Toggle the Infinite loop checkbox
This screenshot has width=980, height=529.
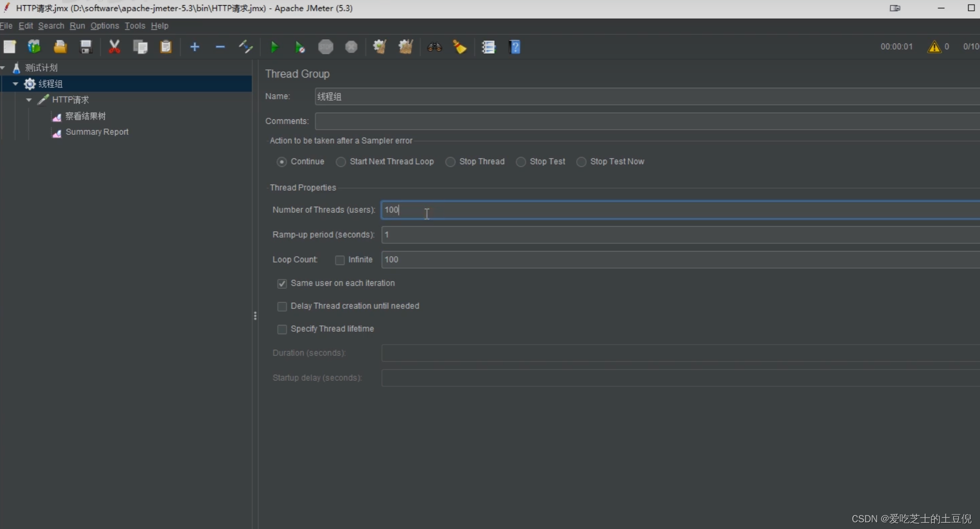[340, 260]
